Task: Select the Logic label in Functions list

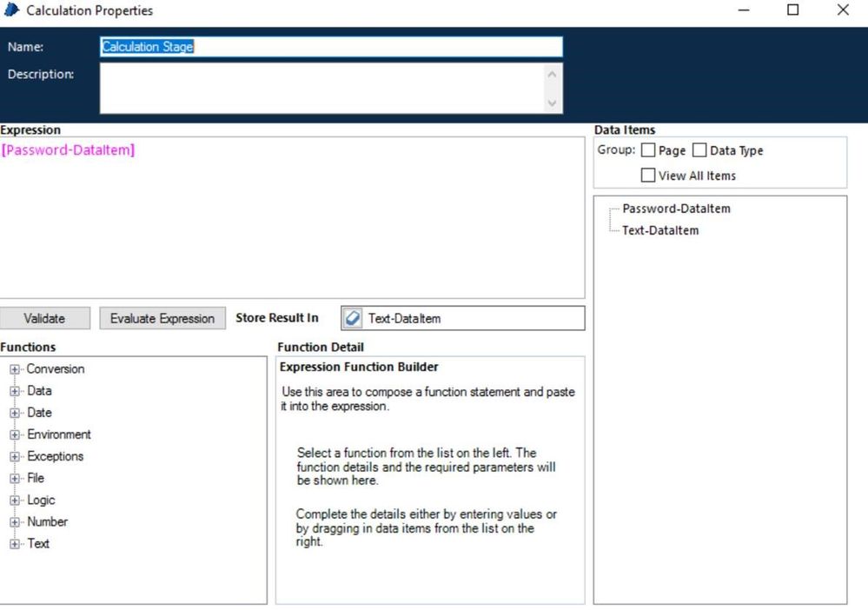Action: click(x=41, y=501)
